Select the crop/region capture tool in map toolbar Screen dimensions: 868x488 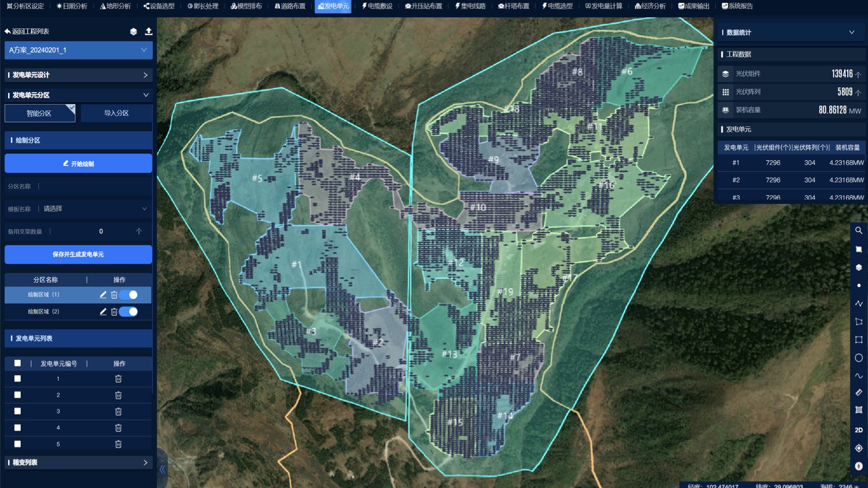pyautogui.click(x=859, y=249)
